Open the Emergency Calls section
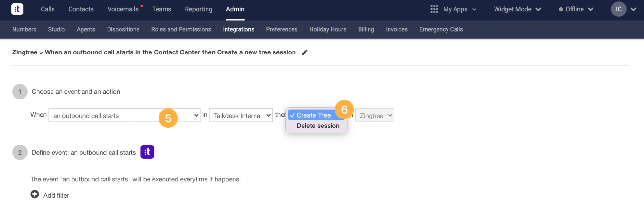The width and height of the screenshot is (644, 207). (441, 29)
